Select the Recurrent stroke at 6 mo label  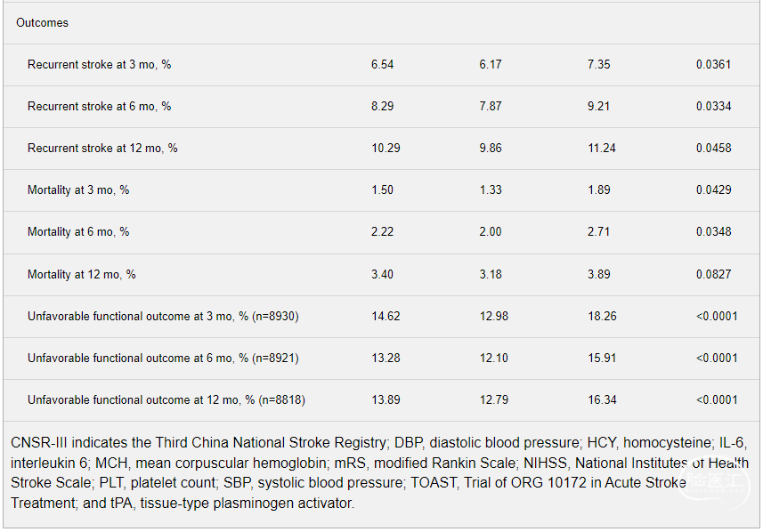point(99,107)
